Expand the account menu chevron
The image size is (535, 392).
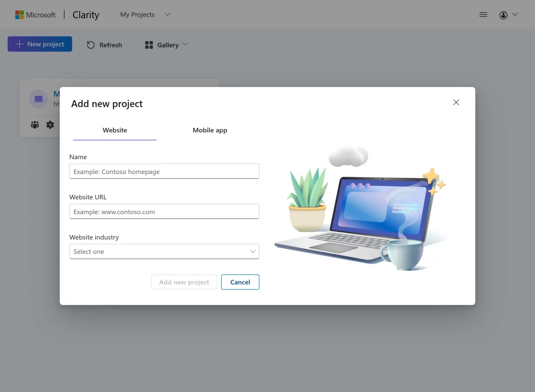pos(515,15)
